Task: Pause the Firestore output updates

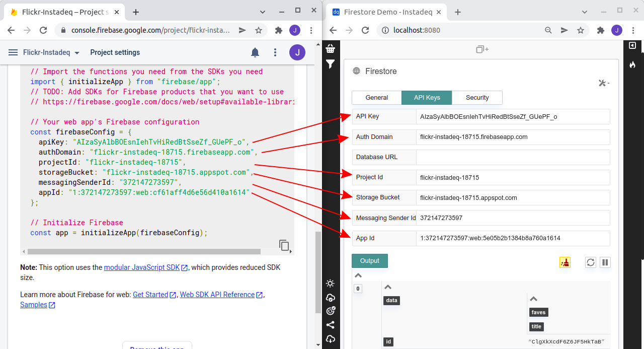Action: pos(605,262)
